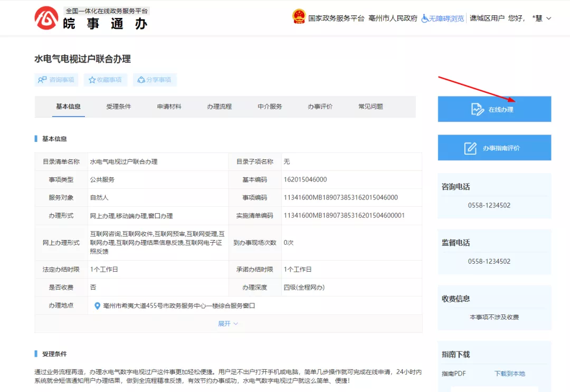The width and height of the screenshot is (570, 392).
Task: Visit the 亳州市人民政府 link
Action: 393,18
